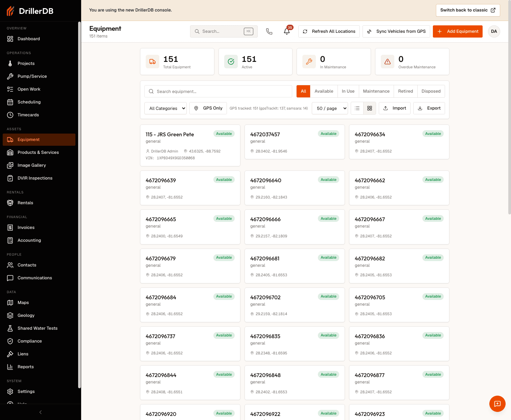Open Products & Services
This screenshot has width=511, height=420.
39,153
